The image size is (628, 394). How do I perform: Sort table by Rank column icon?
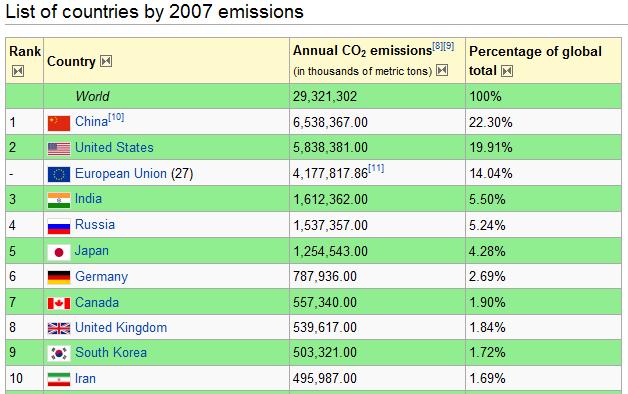(x=18, y=71)
